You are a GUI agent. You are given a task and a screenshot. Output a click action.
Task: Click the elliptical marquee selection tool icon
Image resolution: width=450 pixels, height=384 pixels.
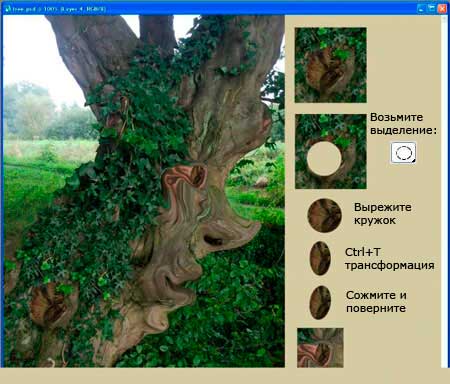[403, 153]
